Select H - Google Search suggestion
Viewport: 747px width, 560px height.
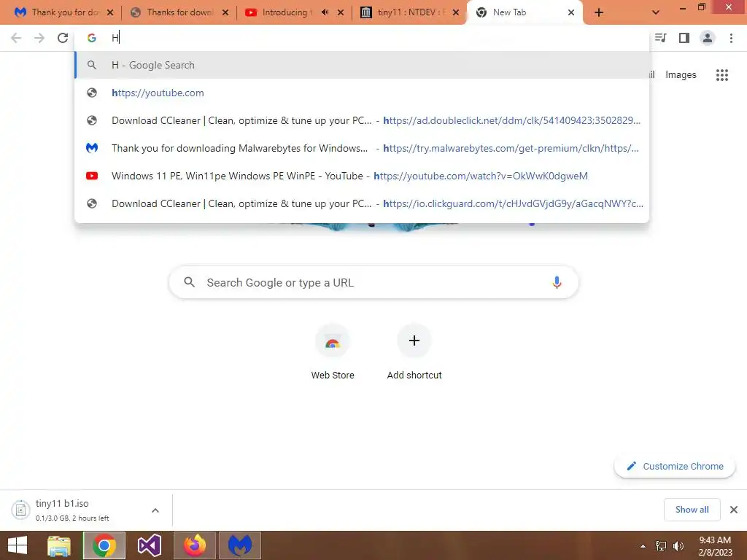362,65
